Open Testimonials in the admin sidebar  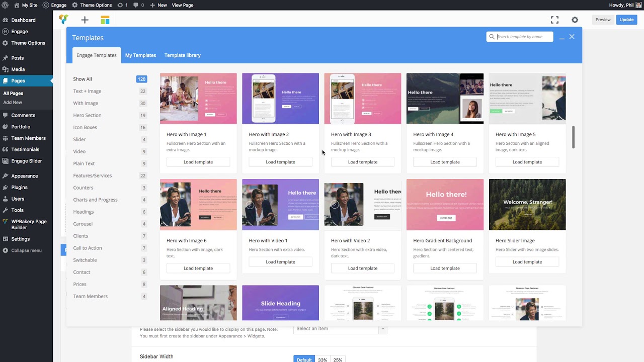click(x=26, y=149)
